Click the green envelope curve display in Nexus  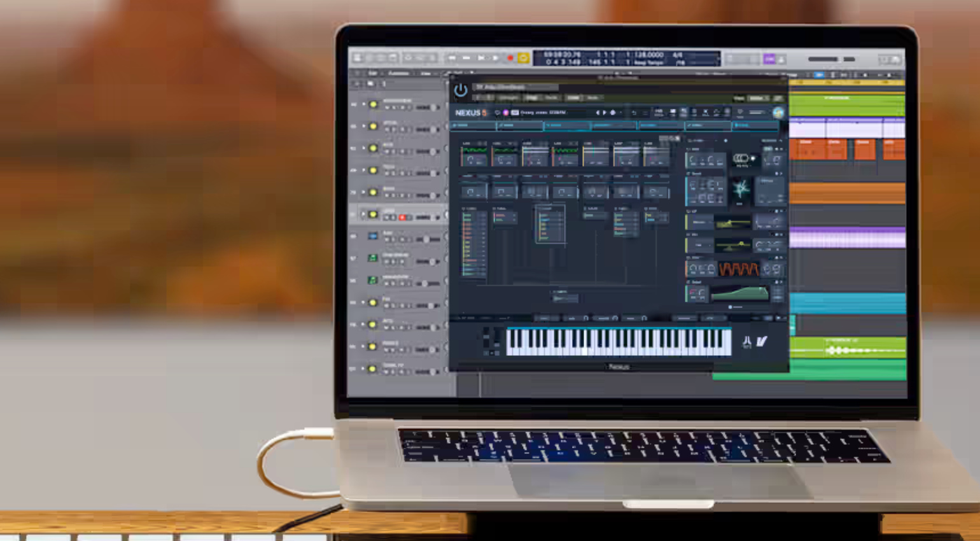click(x=739, y=293)
